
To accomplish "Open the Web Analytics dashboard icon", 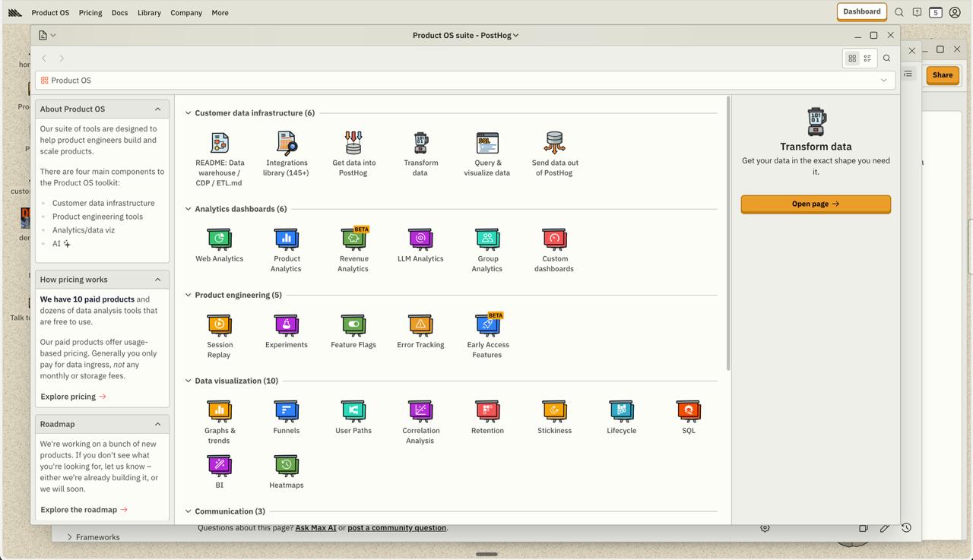I will point(220,239).
